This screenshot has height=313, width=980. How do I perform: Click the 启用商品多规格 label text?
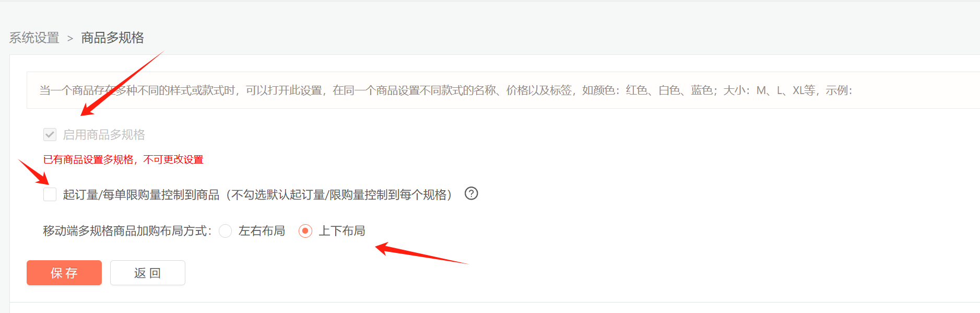pos(104,135)
